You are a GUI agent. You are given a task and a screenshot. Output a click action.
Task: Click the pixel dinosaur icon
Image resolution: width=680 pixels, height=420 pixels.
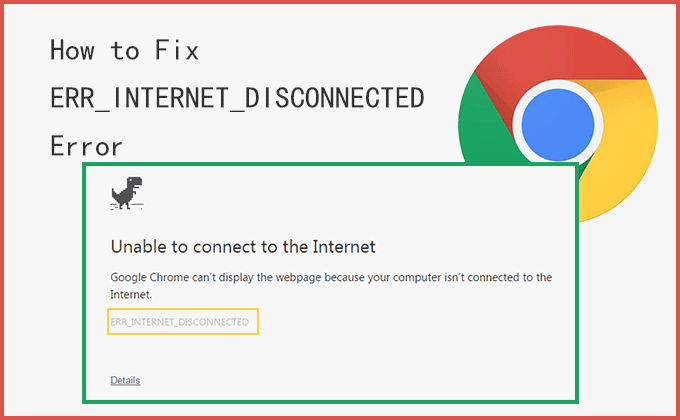click(127, 193)
